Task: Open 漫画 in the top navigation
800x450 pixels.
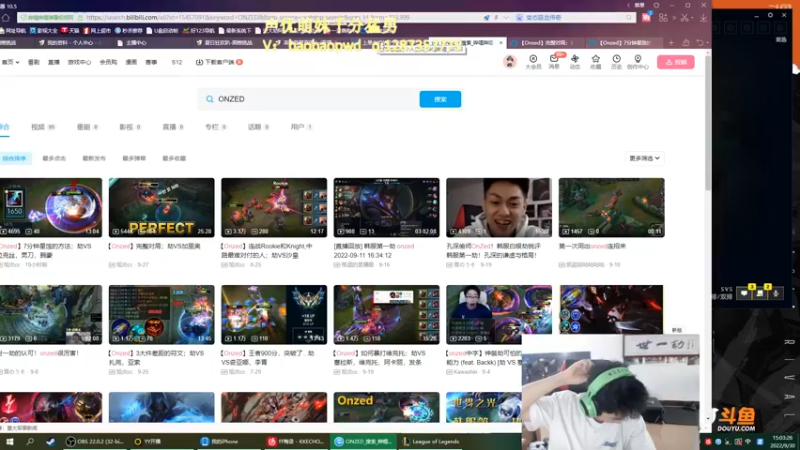Action: (x=131, y=62)
